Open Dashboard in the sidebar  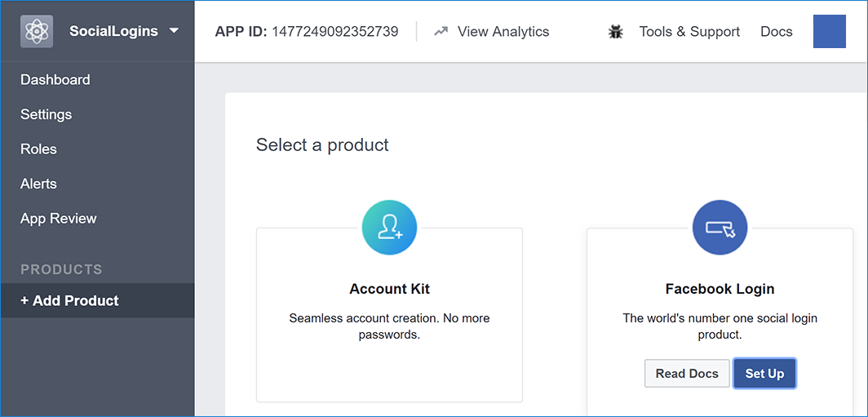55,80
